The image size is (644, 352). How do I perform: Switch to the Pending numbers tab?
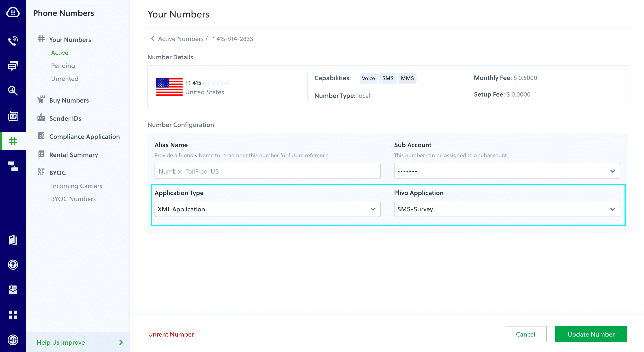63,66
